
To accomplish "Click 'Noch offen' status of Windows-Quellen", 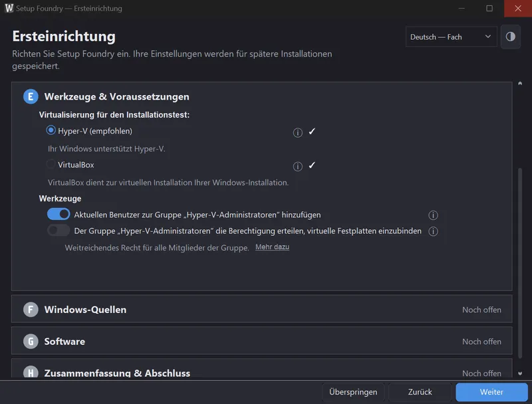I will [x=481, y=310].
